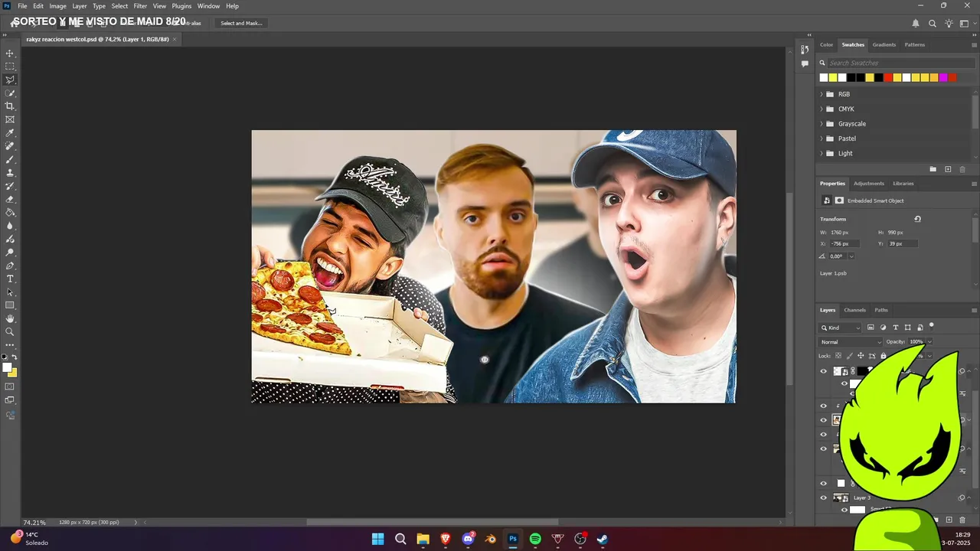Select the Rectangular Marquee tool
The image size is (980, 551).
(10, 67)
